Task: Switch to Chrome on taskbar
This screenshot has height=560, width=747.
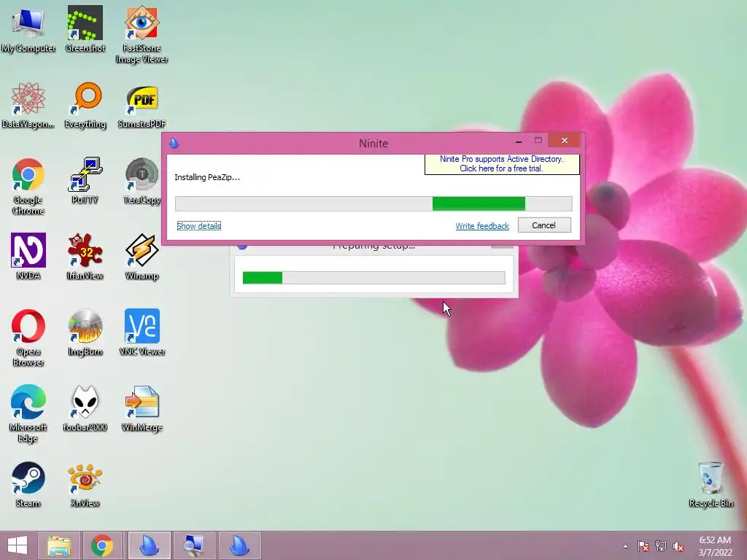Action: pyautogui.click(x=102, y=545)
